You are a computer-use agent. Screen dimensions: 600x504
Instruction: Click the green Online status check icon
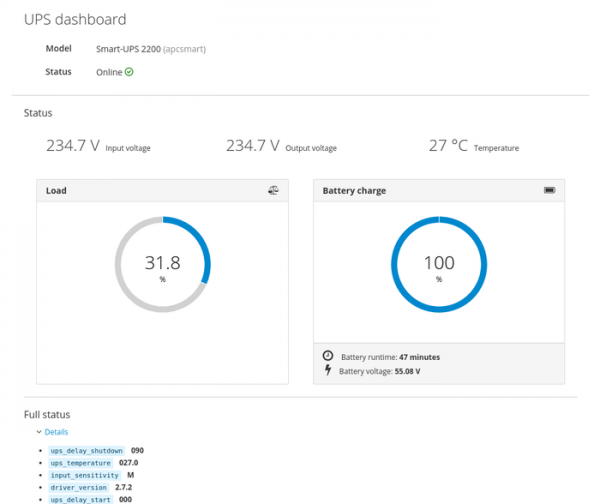click(129, 72)
